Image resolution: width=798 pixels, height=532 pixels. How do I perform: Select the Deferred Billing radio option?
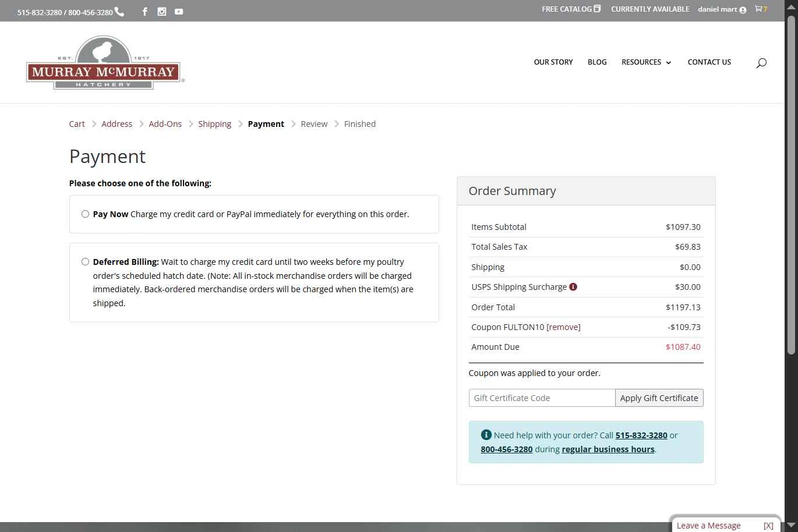click(x=85, y=262)
